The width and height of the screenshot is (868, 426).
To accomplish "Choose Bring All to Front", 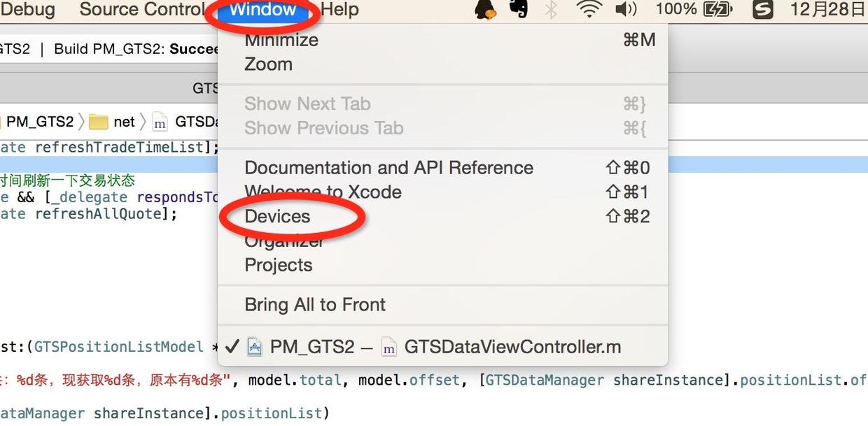I will [315, 305].
